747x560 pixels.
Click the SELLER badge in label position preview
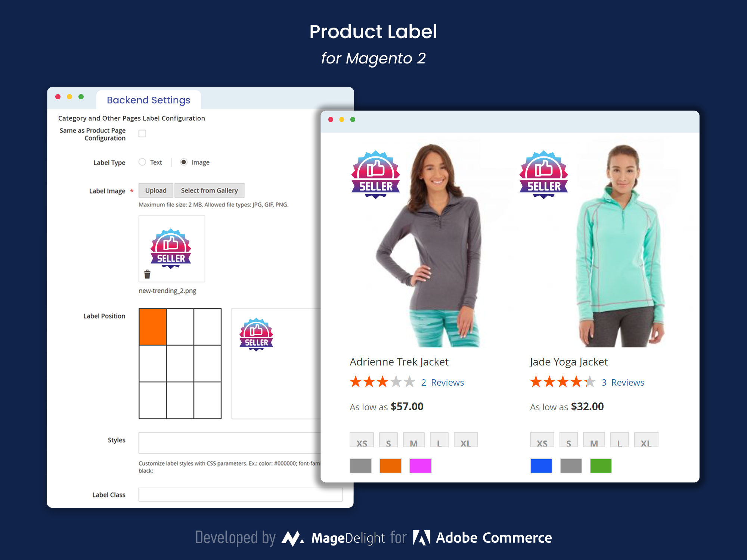coord(256,335)
